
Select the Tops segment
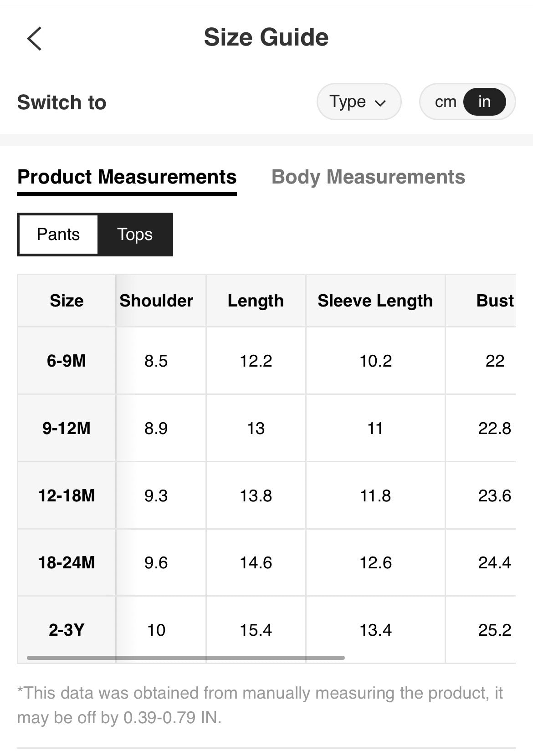(135, 235)
